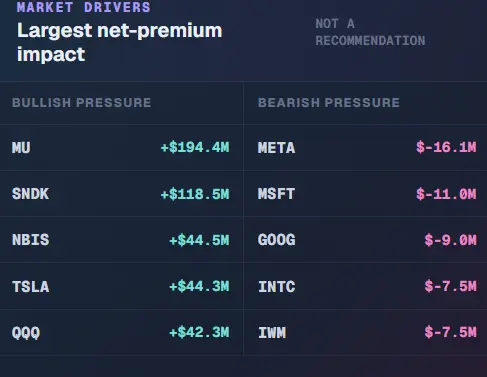Click the $-9.0M GOOG premium value
The width and height of the screenshot is (487, 377).
[451, 240]
